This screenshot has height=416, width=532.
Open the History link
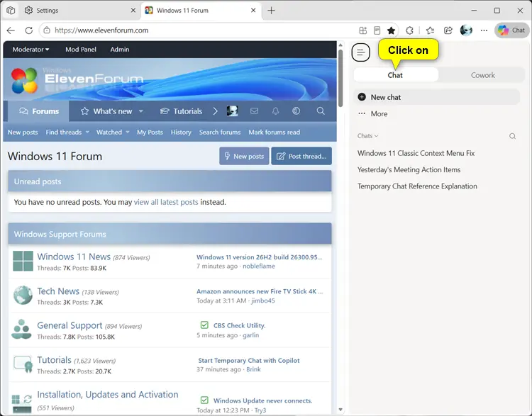181,133
